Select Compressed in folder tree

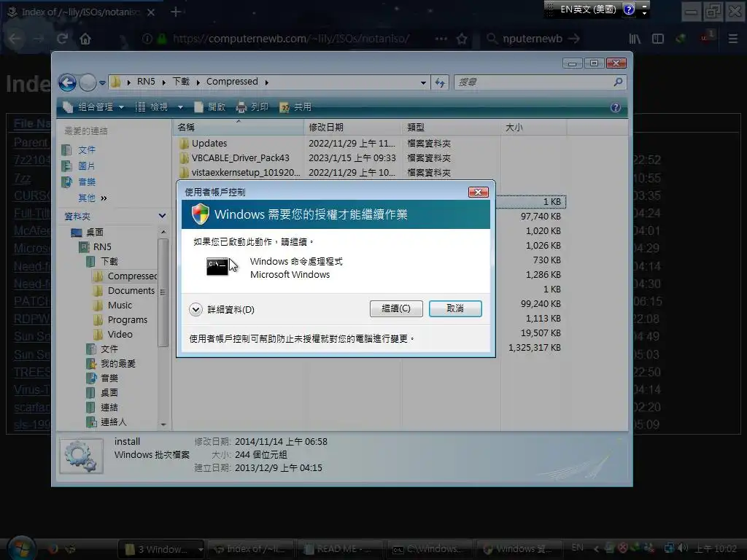click(125, 276)
